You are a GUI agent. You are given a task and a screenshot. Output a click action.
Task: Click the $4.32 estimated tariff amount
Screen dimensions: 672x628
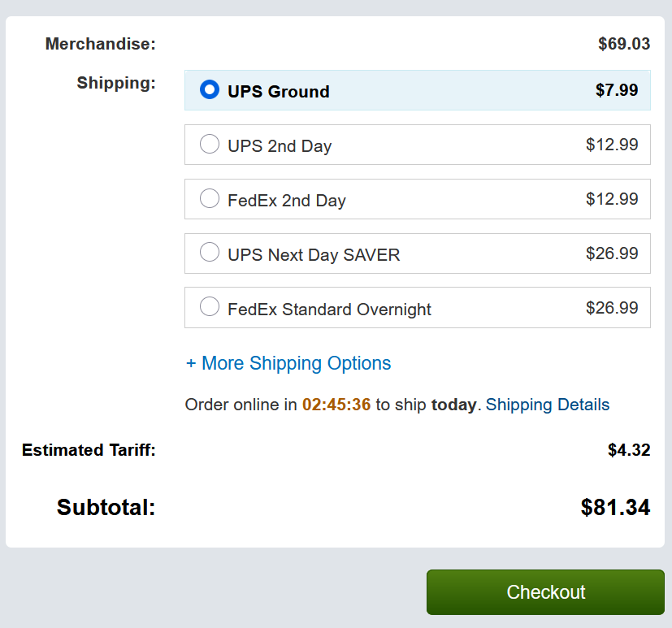(629, 450)
